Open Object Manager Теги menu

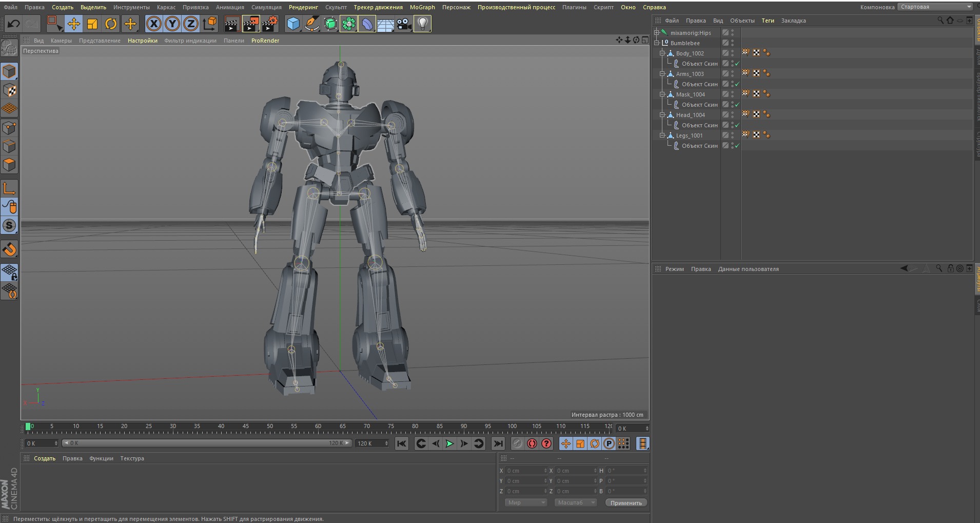[768, 21]
